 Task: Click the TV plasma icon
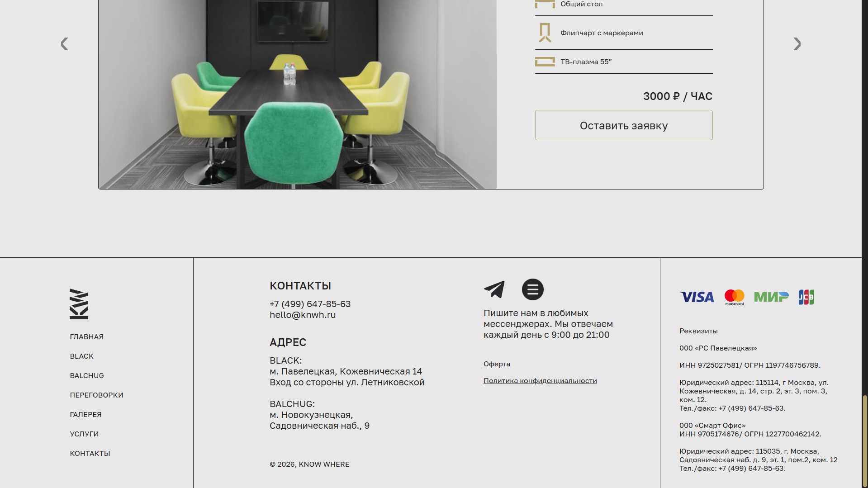click(545, 62)
